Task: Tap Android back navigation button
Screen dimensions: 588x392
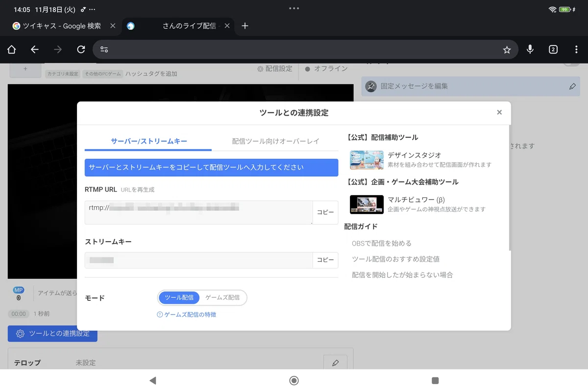Action: click(152, 381)
